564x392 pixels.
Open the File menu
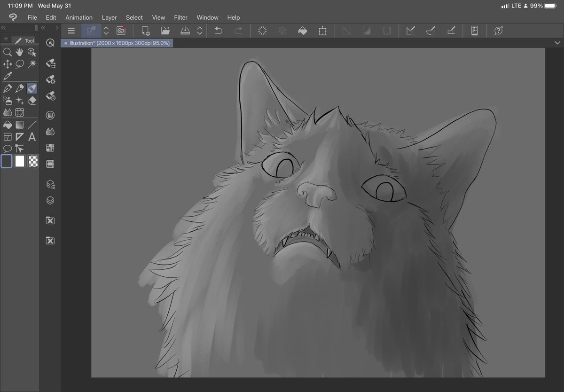pyautogui.click(x=32, y=17)
